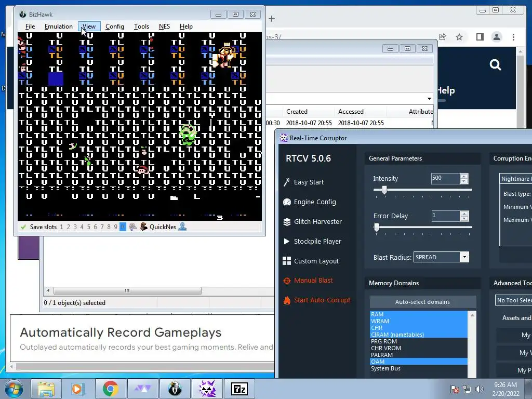The image size is (532, 399).
Task: Select CHR memory domain
Action: pyautogui.click(x=418, y=328)
